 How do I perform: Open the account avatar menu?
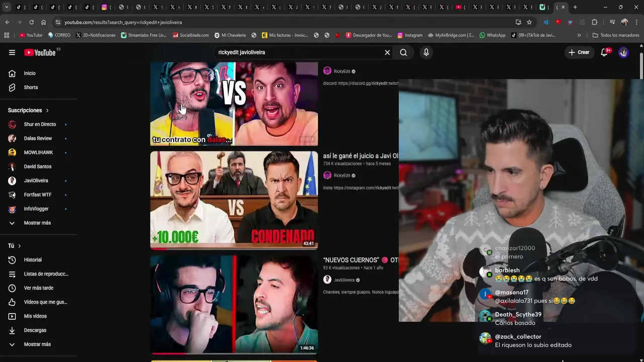coord(623,52)
